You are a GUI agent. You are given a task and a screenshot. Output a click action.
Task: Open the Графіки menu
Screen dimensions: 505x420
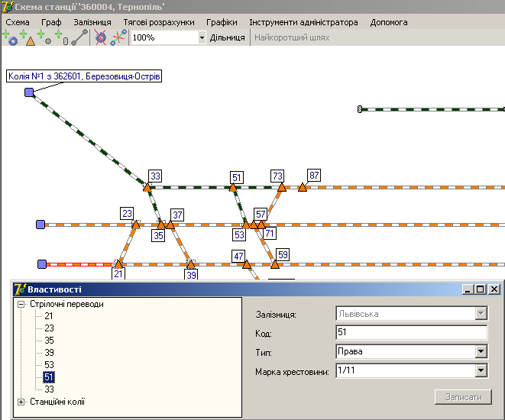point(221,22)
